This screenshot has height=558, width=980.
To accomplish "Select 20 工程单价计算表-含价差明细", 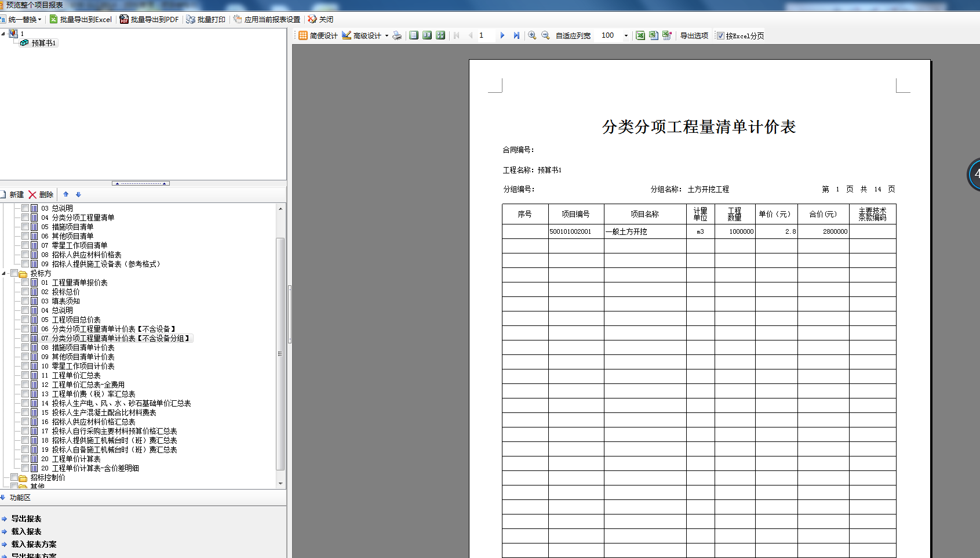I will click(x=90, y=468).
